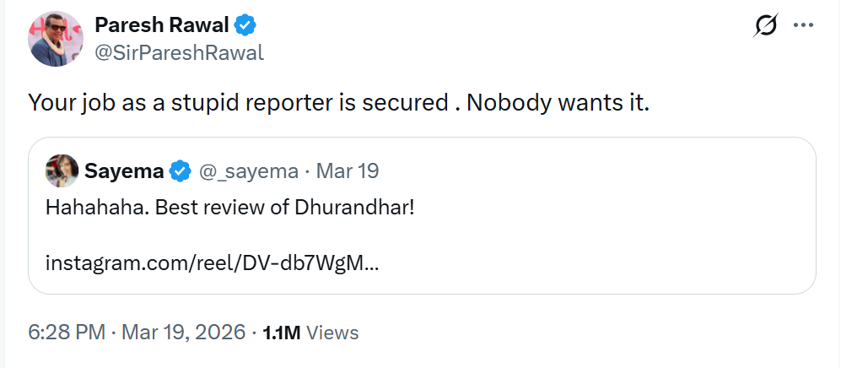Click the quoted post's Mar 19 date
The height and width of the screenshot is (368, 868).
click(x=348, y=171)
